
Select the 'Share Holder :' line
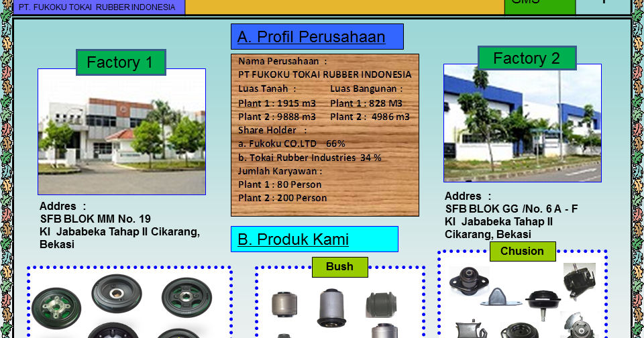[273, 130]
